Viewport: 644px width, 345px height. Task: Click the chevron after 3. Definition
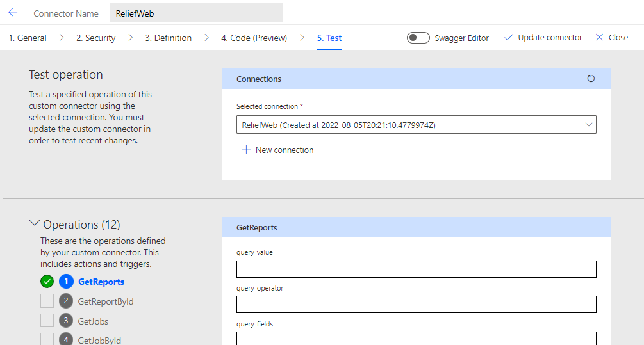(x=206, y=38)
